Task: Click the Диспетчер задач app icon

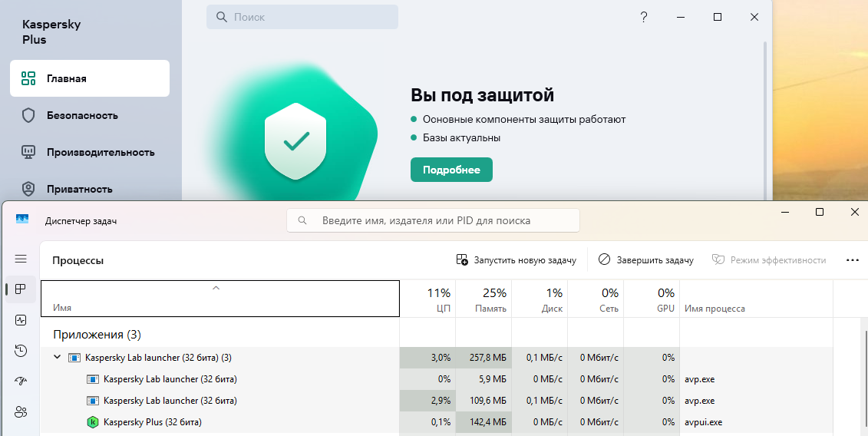Action: pyautogui.click(x=22, y=220)
